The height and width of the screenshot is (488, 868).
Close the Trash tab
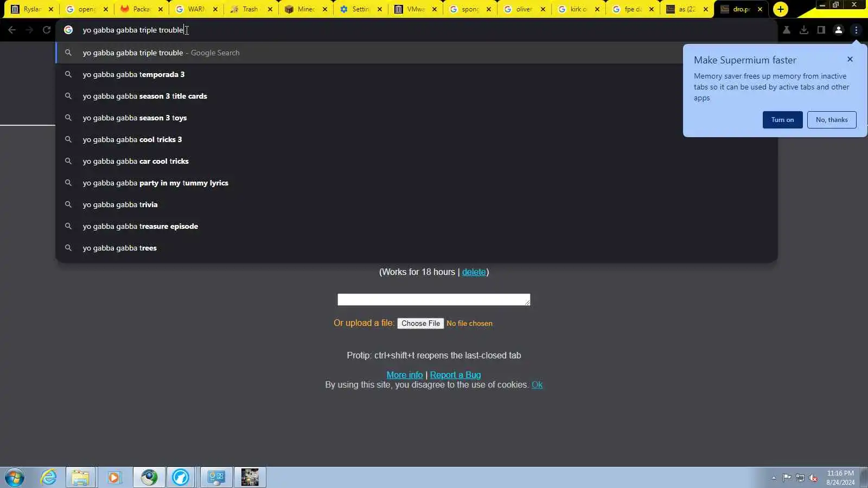(270, 9)
